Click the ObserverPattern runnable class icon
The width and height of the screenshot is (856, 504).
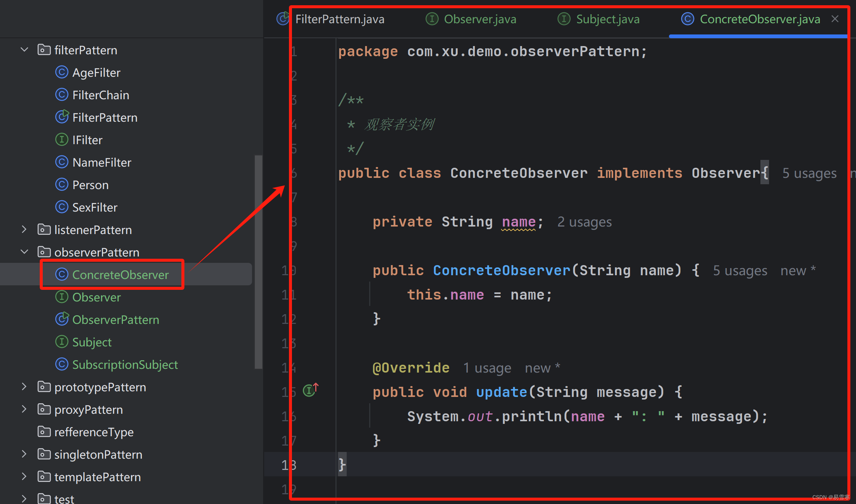pos(62,319)
